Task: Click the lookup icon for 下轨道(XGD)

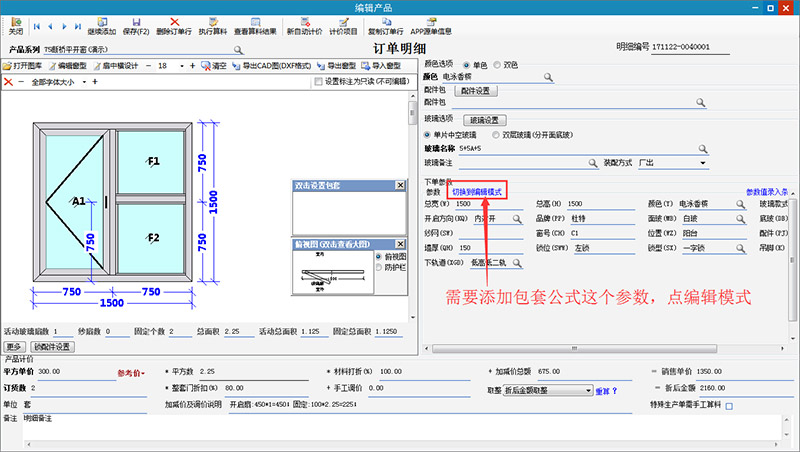Action: (x=517, y=263)
